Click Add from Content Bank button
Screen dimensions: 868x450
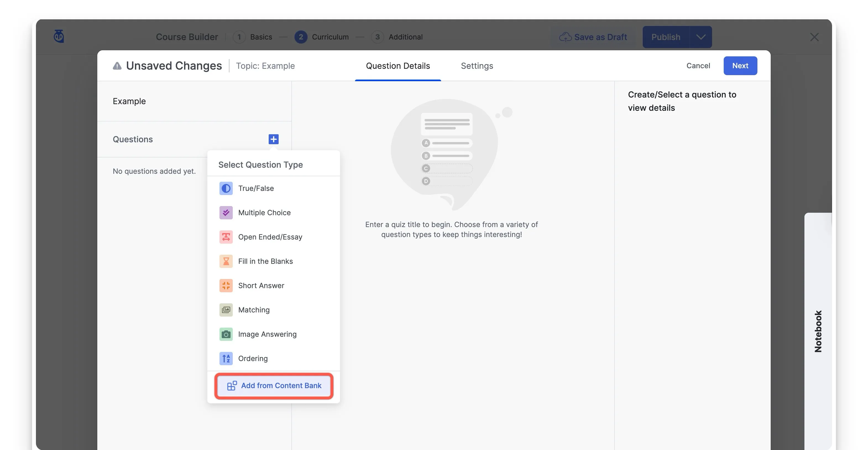(274, 386)
